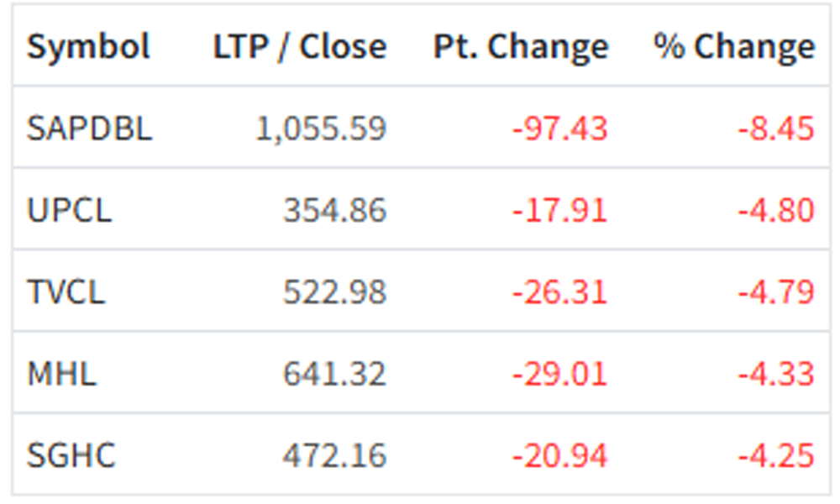The width and height of the screenshot is (840, 504).
Task: Select UPCL price 354.86
Action: click(x=335, y=210)
